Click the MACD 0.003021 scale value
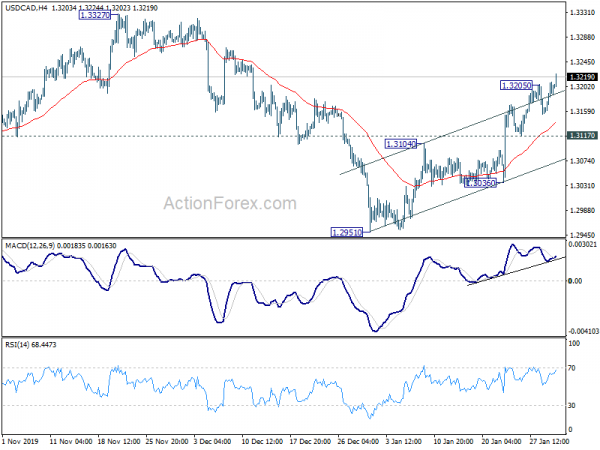The height and width of the screenshot is (450, 600). pyautogui.click(x=583, y=244)
